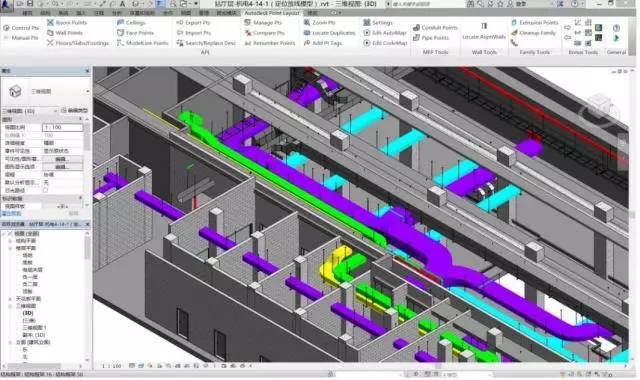This screenshot has width=640, height=380.
Task: Expand the 3D view instance dropdown
Action: pyautogui.click(x=30, y=111)
